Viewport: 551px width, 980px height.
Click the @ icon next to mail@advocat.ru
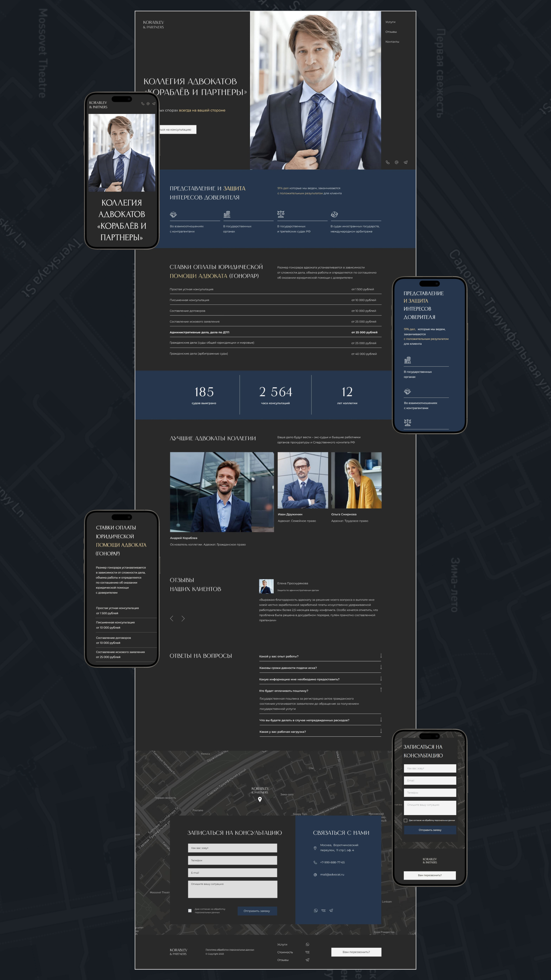coord(315,875)
